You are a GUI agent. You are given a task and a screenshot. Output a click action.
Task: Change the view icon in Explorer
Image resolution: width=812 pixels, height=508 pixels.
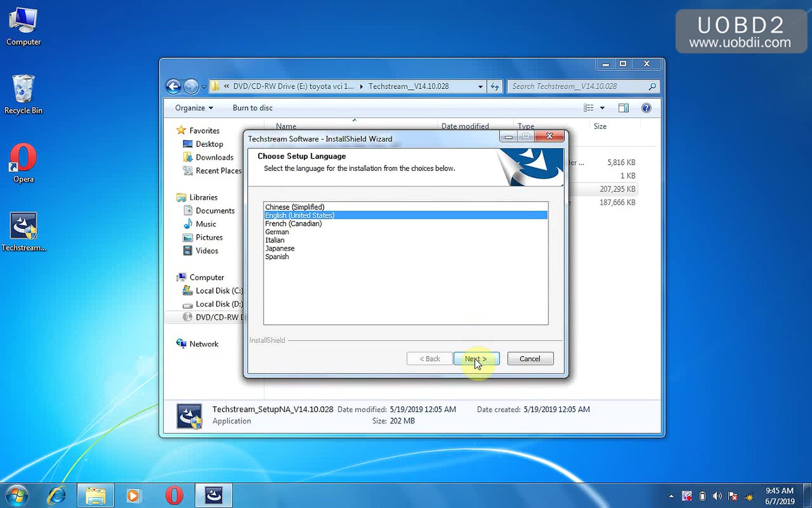click(589, 108)
